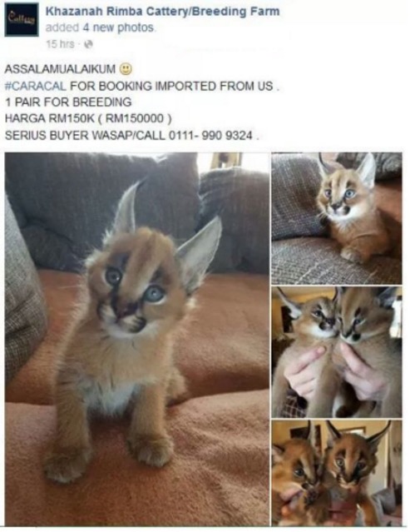
Task: Click the large kitten's left blue eye
Action: click(x=114, y=276)
